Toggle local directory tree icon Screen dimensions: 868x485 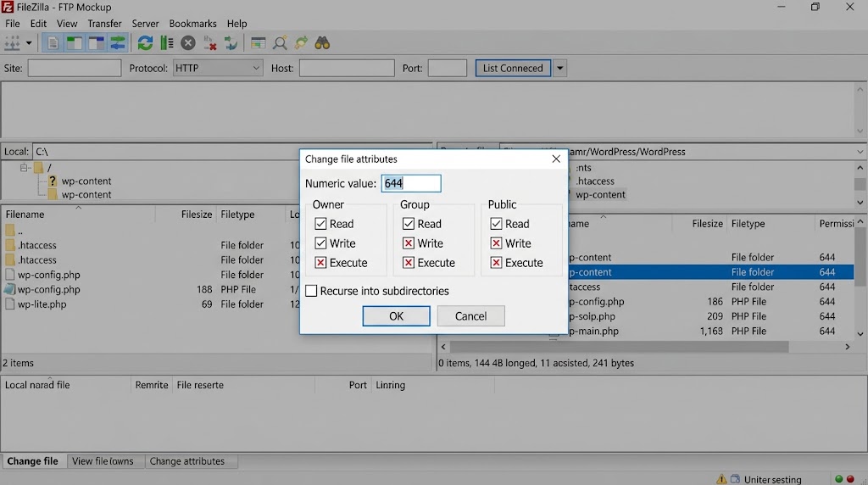75,42
